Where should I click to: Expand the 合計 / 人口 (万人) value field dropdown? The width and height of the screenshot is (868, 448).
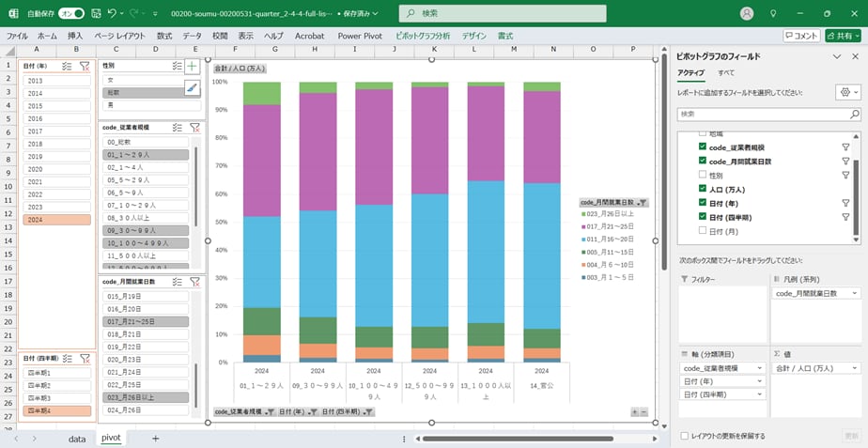point(853,368)
